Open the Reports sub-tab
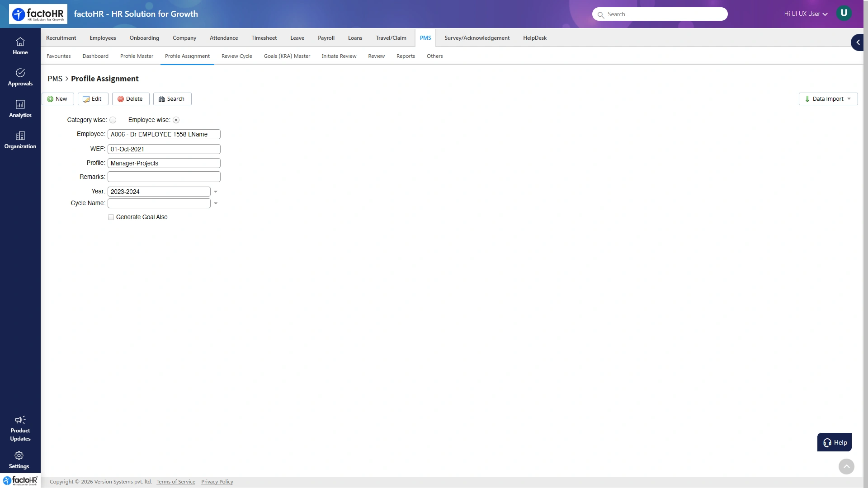The image size is (868, 488). pyautogui.click(x=406, y=56)
